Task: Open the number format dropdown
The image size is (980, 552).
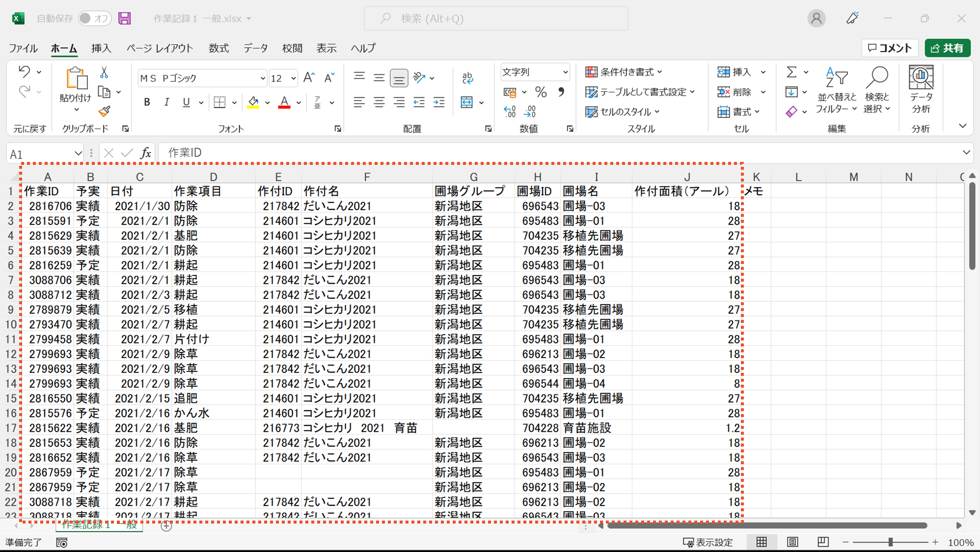Action: tap(565, 72)
